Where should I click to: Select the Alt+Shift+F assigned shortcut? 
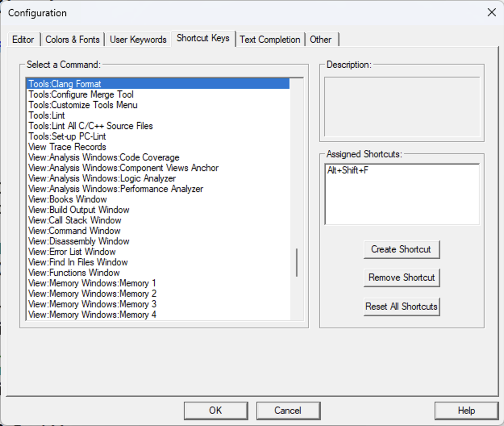pyautogui.click(x=348, y=170)
